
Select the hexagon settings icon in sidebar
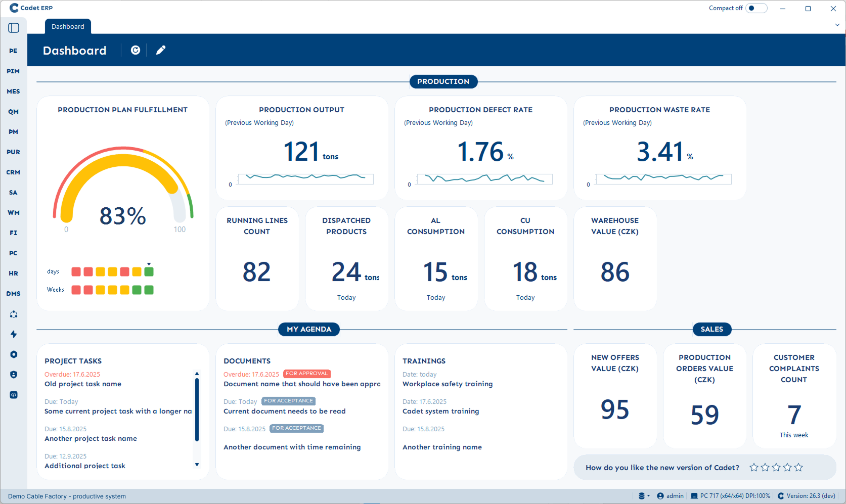click(13, 354)
